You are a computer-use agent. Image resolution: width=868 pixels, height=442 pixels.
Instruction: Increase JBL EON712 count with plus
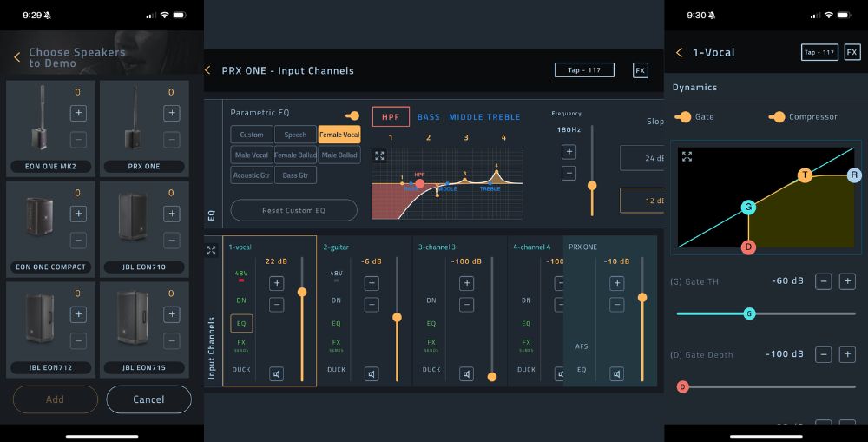tap(78, 314)
